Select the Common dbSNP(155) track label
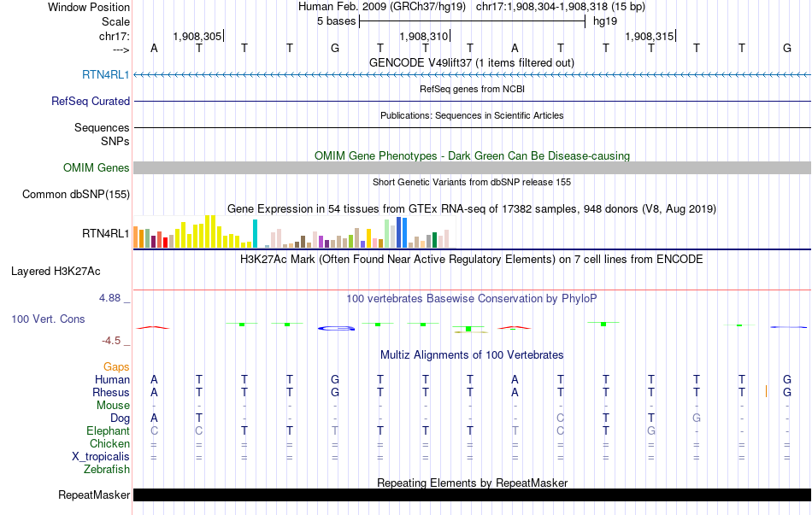 (x=76, y=194)
